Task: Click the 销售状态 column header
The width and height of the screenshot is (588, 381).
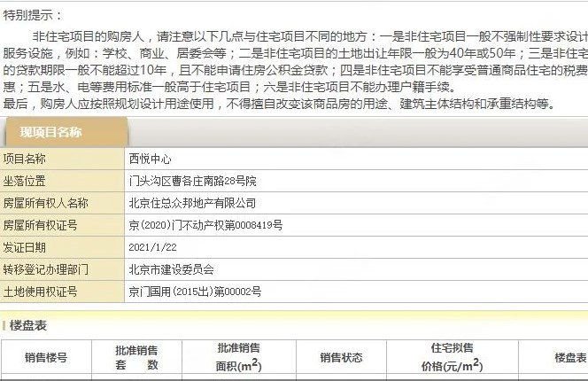Action: tap(341, 358)
